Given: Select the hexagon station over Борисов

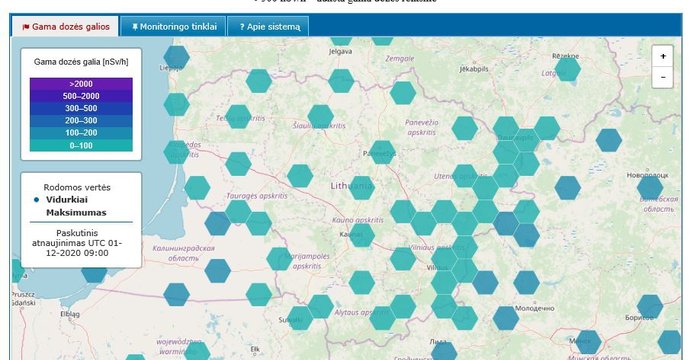Looking at the screenshot, I should pos(650,306).
